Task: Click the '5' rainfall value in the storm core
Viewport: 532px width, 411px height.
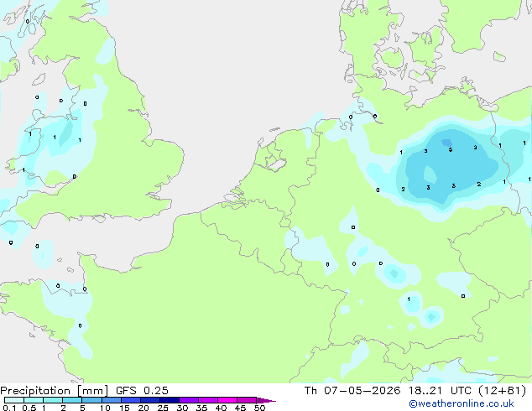Action: coord(451,149)
